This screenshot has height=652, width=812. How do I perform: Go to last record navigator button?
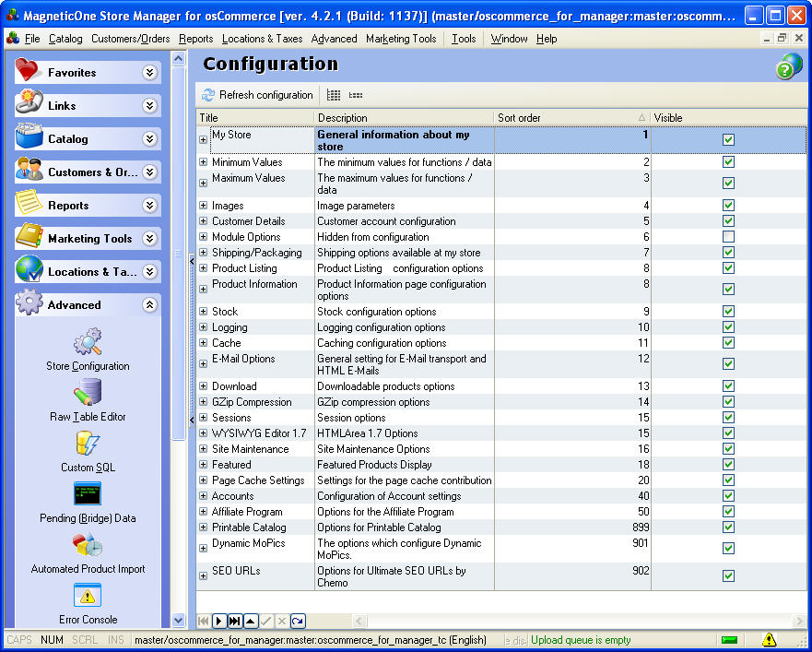point(235,621)
